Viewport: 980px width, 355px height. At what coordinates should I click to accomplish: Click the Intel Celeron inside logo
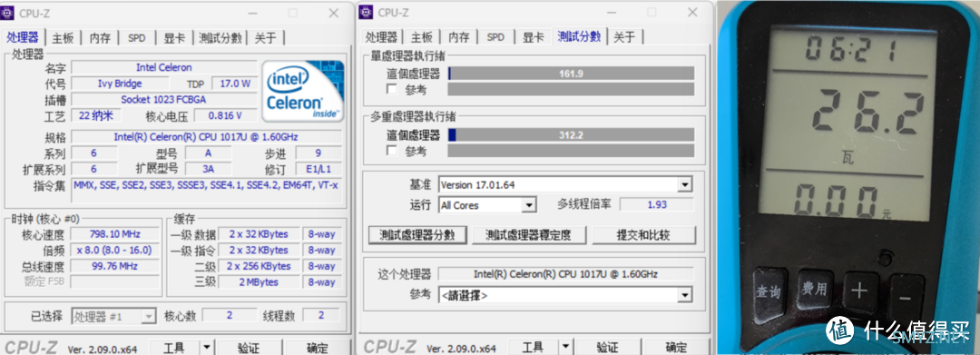click(x=303, y=92)
